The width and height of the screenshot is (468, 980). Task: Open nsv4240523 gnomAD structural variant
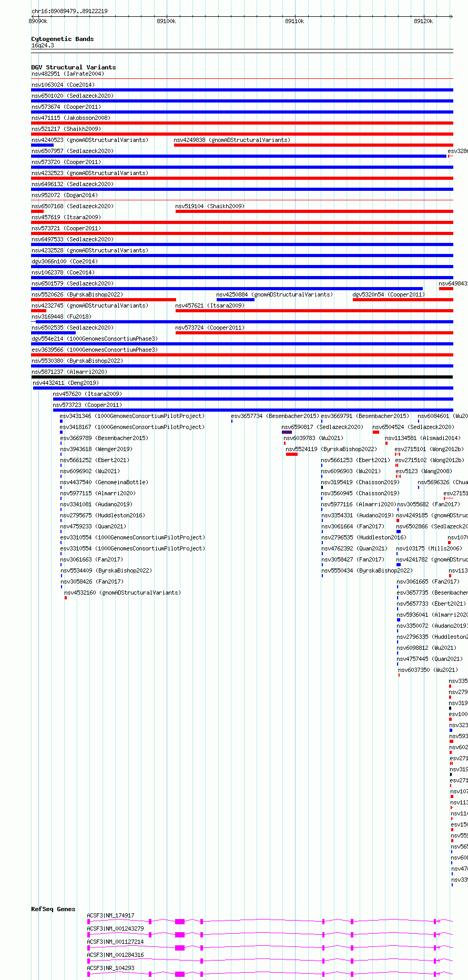click(x=90, y=140)
